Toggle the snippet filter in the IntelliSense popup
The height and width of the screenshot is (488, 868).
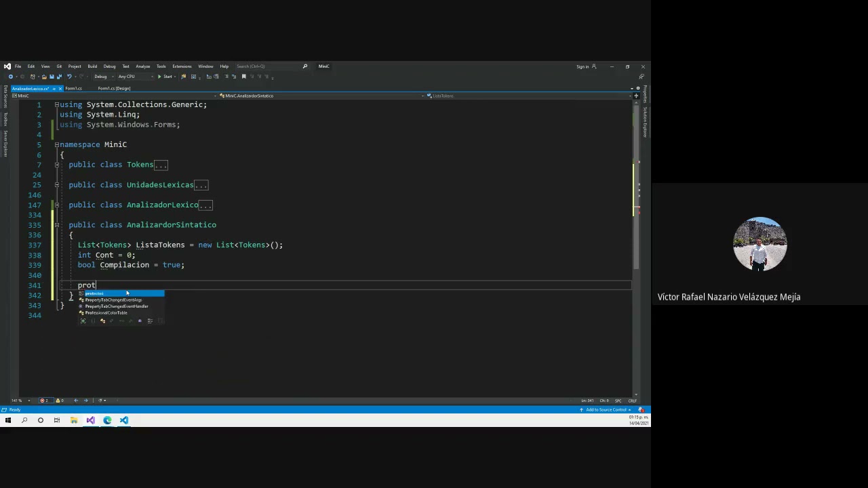click(x=160, y=321)
